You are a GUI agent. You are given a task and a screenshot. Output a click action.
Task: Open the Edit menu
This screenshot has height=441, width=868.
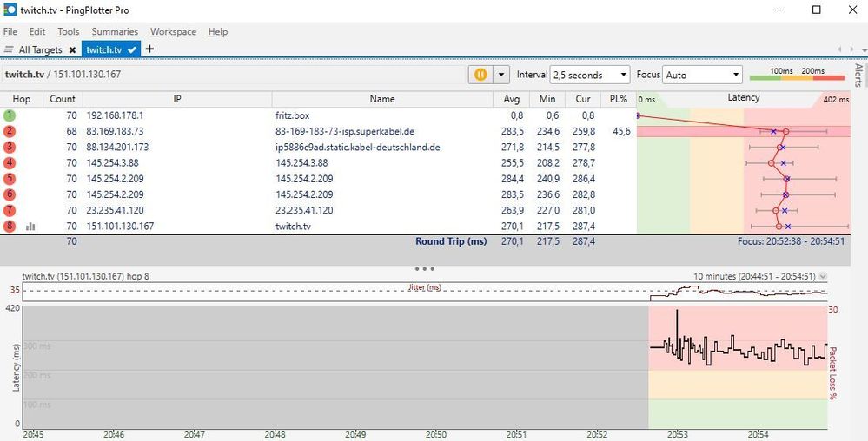[x=37, y=31]
